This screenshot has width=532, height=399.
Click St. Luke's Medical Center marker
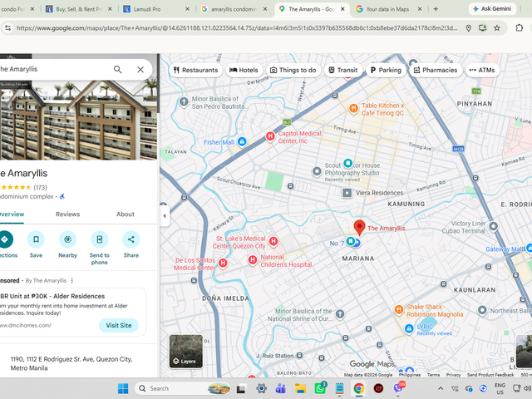point(273,241)
